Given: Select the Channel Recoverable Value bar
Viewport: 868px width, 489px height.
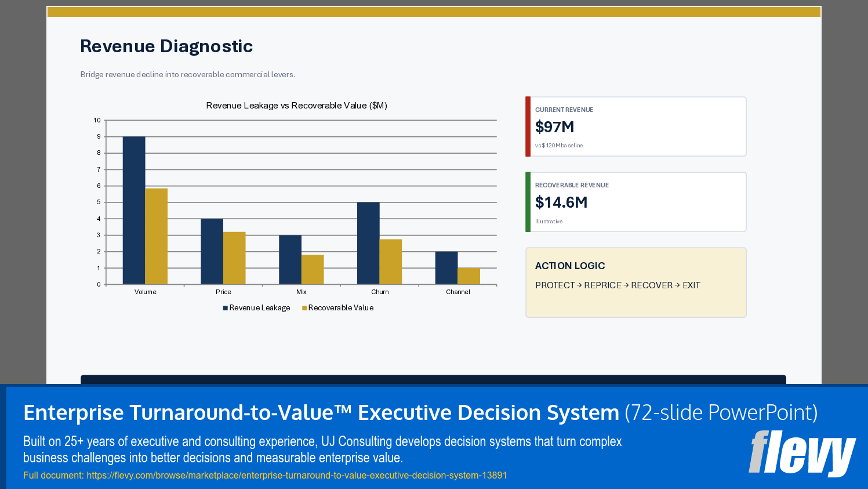Looking at the screenshot, I should click(x=468, y=276).
